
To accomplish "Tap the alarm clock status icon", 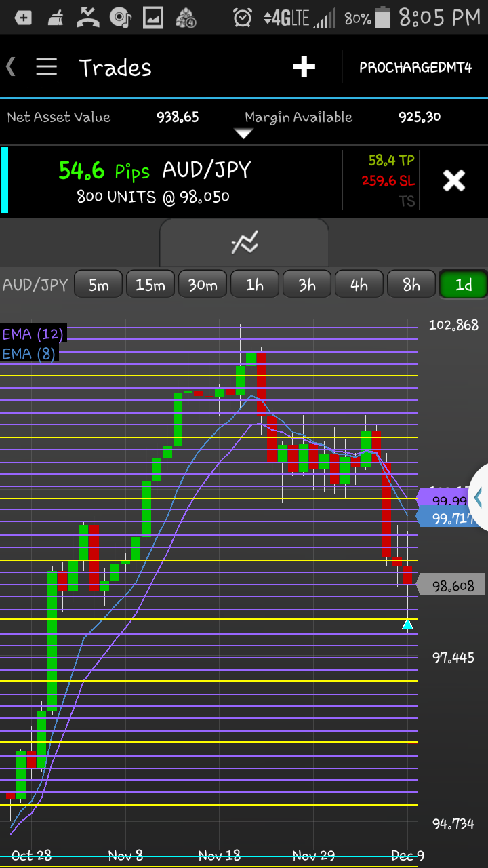I will (x=243, y=18).
